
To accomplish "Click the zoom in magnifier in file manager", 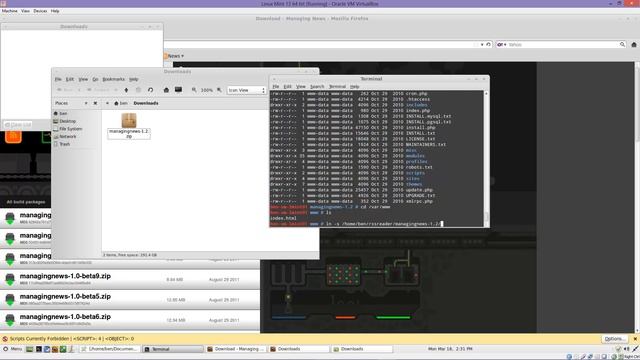I will tap(219, 90).
